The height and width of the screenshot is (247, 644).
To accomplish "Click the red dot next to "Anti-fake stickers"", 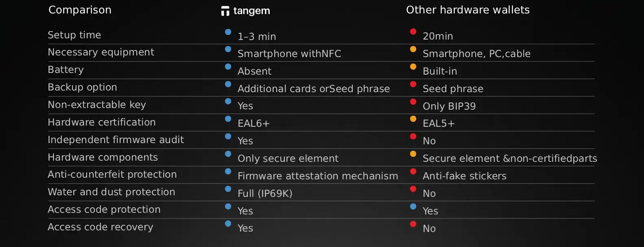I will pyautogui.click(x=413, y=171).
